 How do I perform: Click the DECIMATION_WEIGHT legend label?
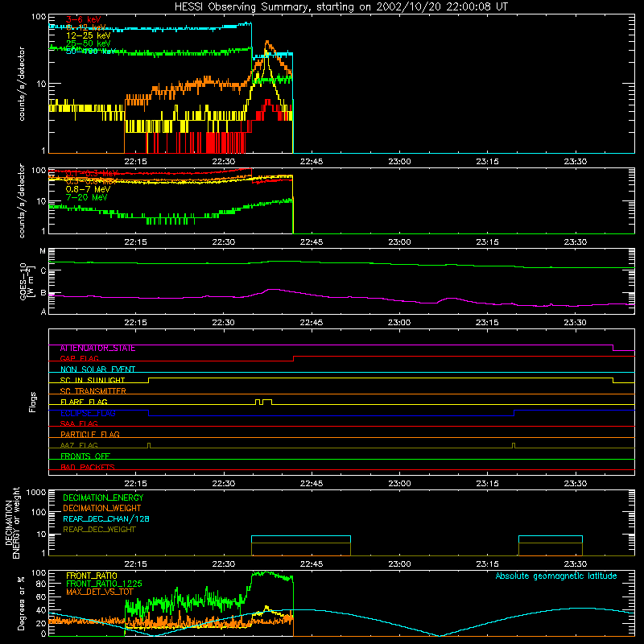pos(102,509)
